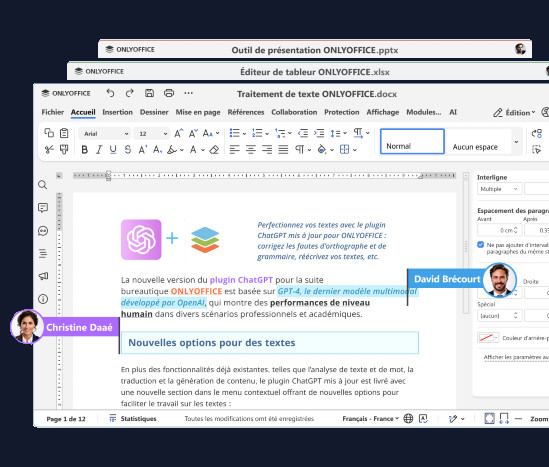Open the Headings navigation panel in sidebar

43,253
